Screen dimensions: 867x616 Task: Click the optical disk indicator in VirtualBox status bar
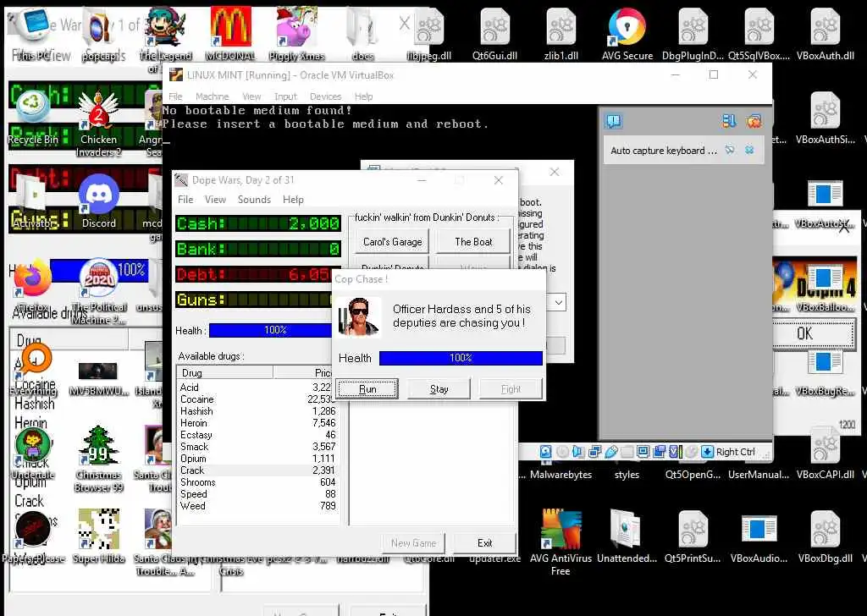(562, 451)
